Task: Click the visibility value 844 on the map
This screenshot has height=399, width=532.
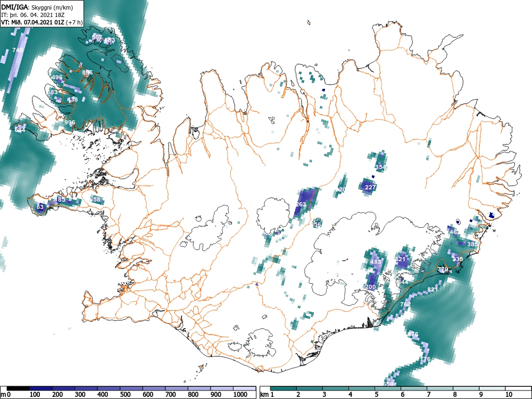Action: point(403,282)
